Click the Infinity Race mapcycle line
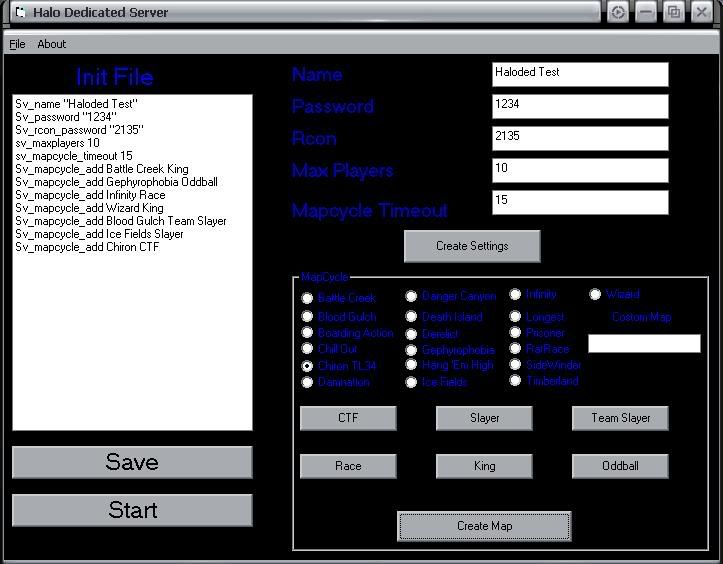Screen dimensions: 723x564 click(90, 195)
